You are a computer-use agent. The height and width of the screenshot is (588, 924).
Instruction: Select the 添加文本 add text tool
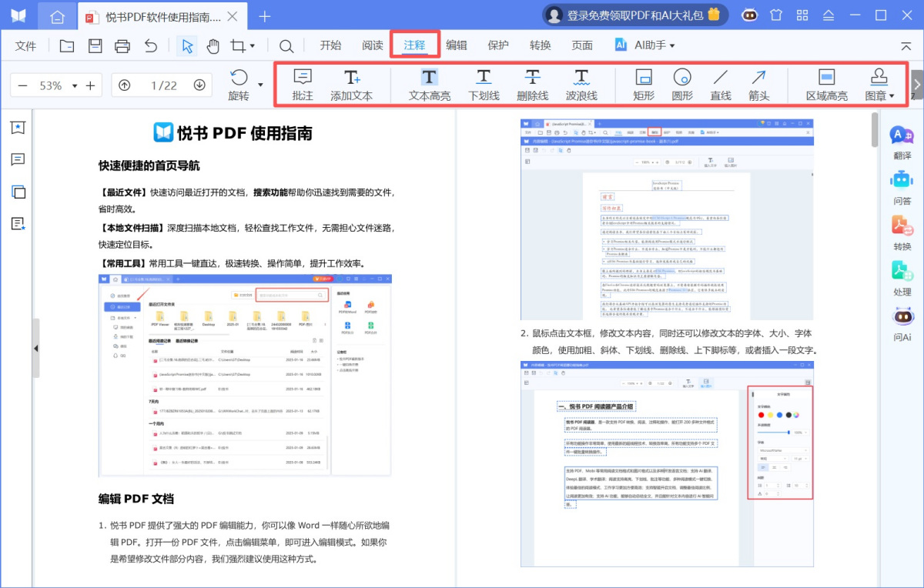(352, 83)
